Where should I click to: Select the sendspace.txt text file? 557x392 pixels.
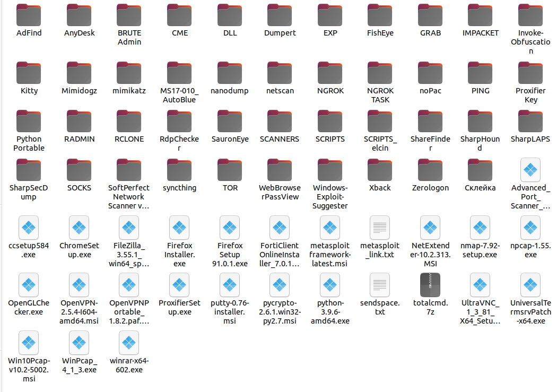click(x=380, y=285)
